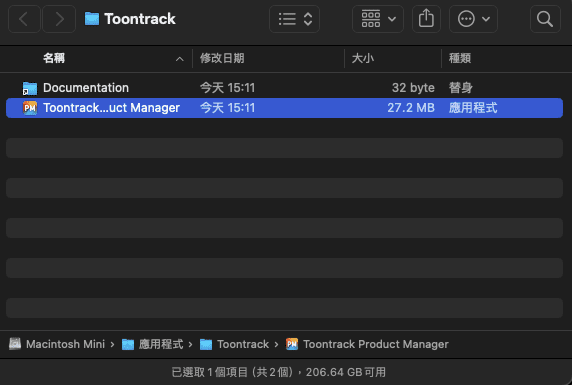Open Toontrack in the path bar

click(x=243, y=344)
